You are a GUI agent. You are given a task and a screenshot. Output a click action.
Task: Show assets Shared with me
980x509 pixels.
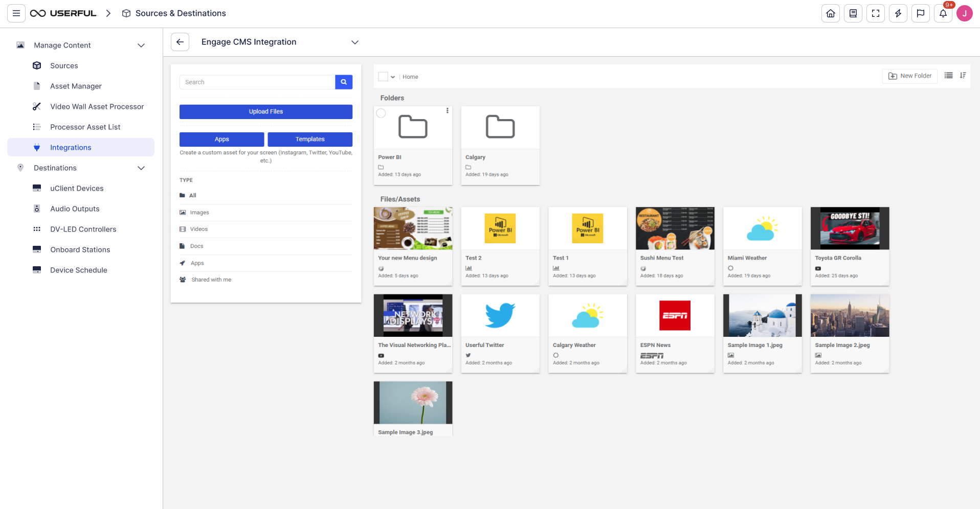point(211,280)
